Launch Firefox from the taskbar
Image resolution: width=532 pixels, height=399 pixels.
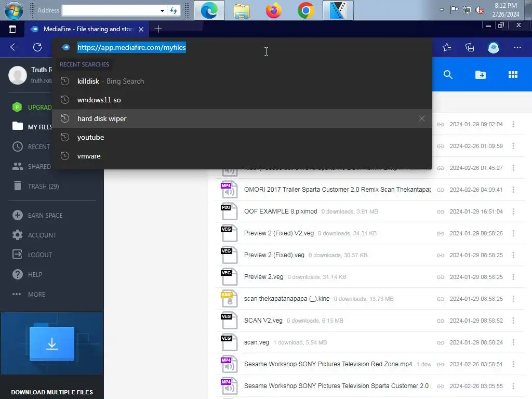click(273, 10)
